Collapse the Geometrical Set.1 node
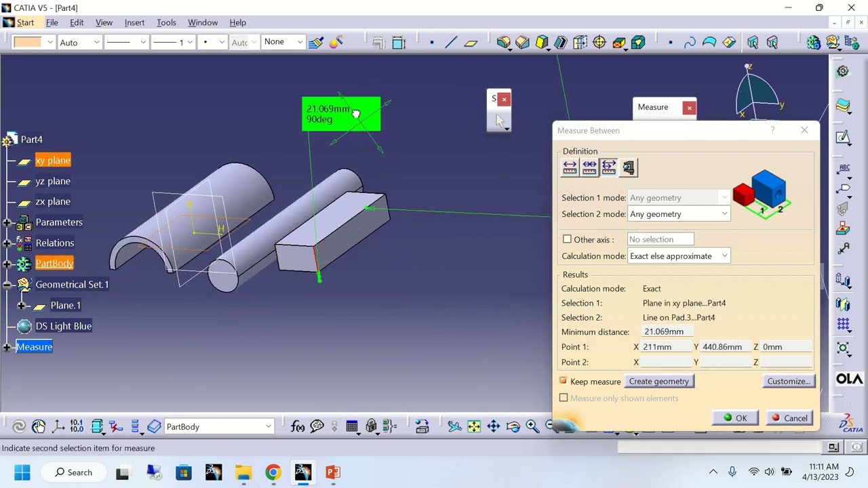 (x=7, y=285)
